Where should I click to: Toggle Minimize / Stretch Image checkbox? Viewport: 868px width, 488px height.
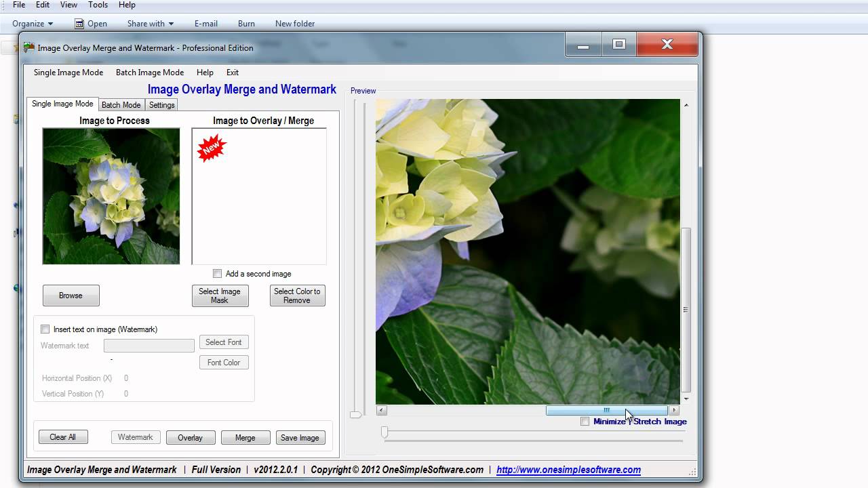(585, 422)
